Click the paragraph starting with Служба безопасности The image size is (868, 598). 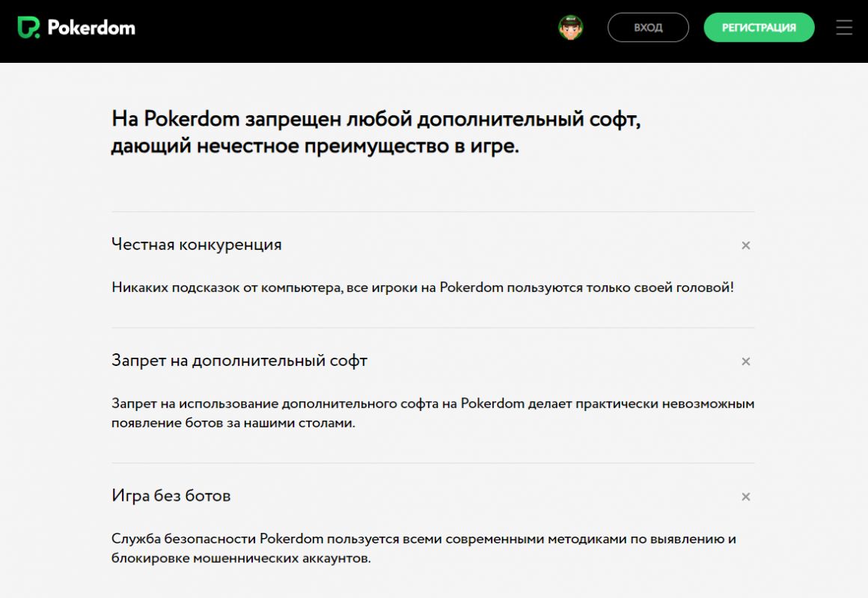point(424,549)
